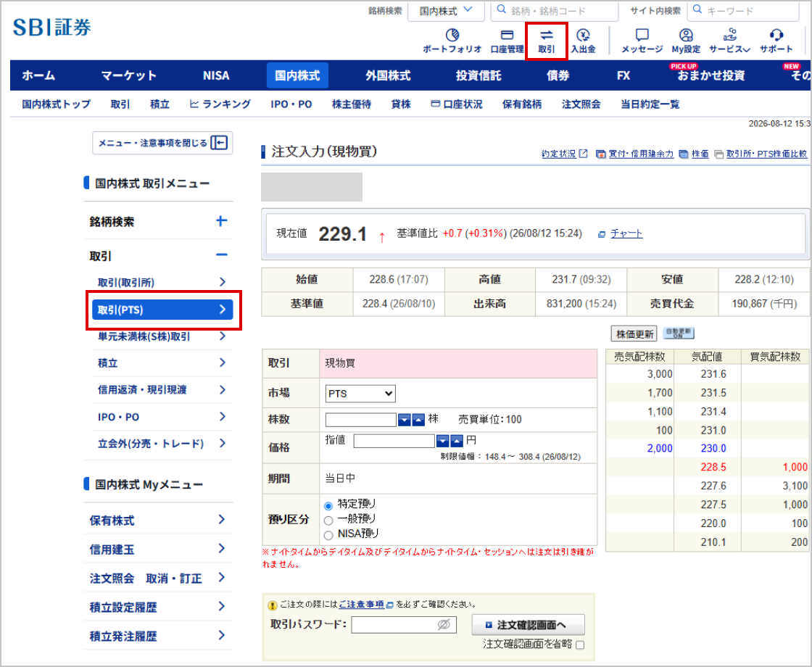Open the ご注意事項 link
The image size is (812, 667).
tap(362, 605)
